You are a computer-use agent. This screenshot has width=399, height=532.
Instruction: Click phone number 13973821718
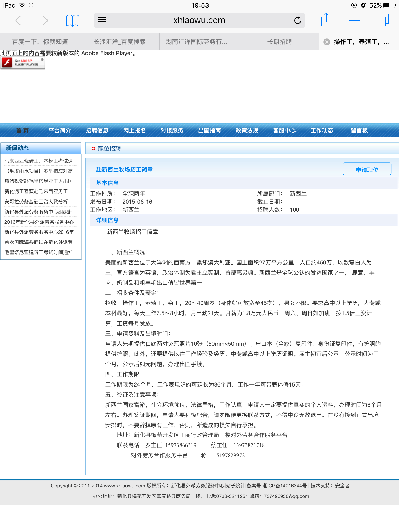coord(249,445)
